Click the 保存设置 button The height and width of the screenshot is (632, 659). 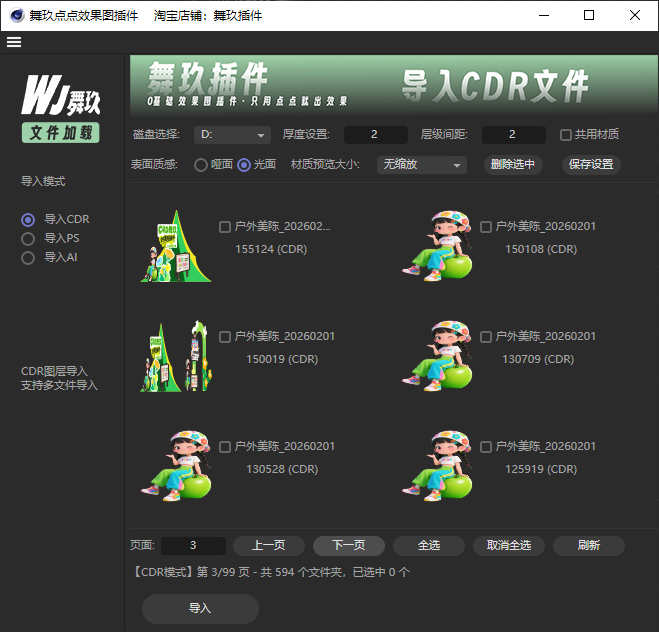(591, 164)
